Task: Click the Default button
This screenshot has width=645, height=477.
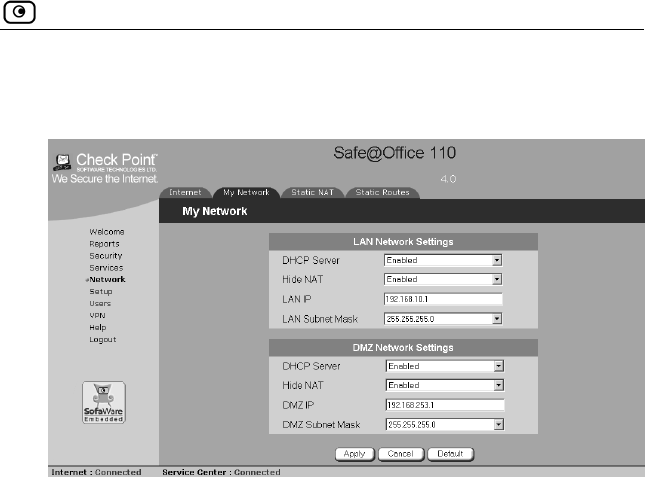Action: tap(450, 454)
